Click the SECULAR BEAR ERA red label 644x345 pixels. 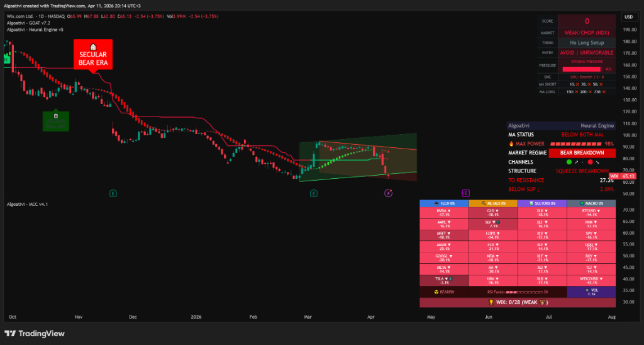point(93,55)
